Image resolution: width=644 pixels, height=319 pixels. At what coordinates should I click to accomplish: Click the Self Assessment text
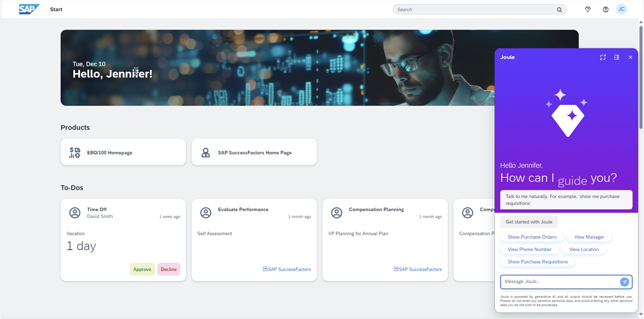click(215, 234)
